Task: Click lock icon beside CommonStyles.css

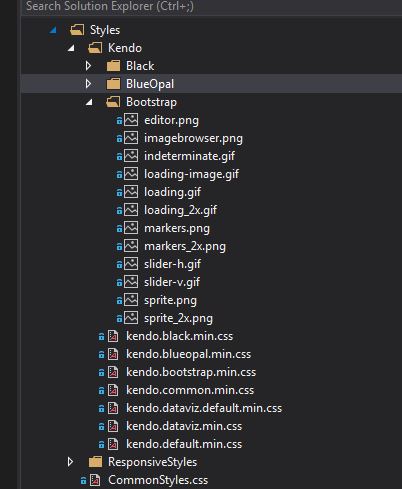Action: pos(83,481)
